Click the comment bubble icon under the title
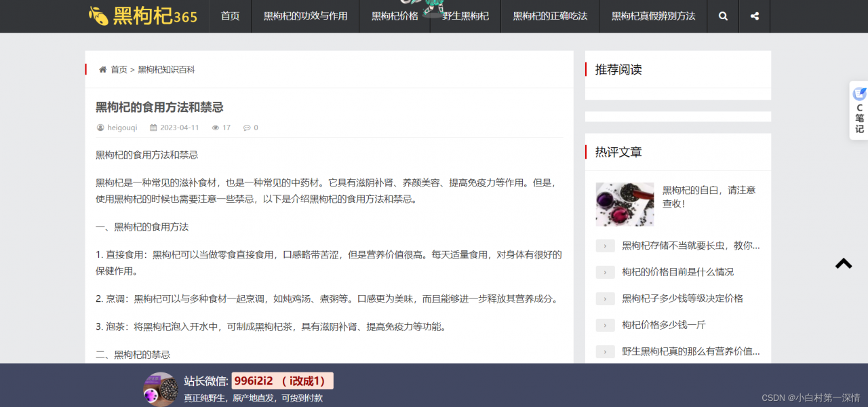 [245, 128]
